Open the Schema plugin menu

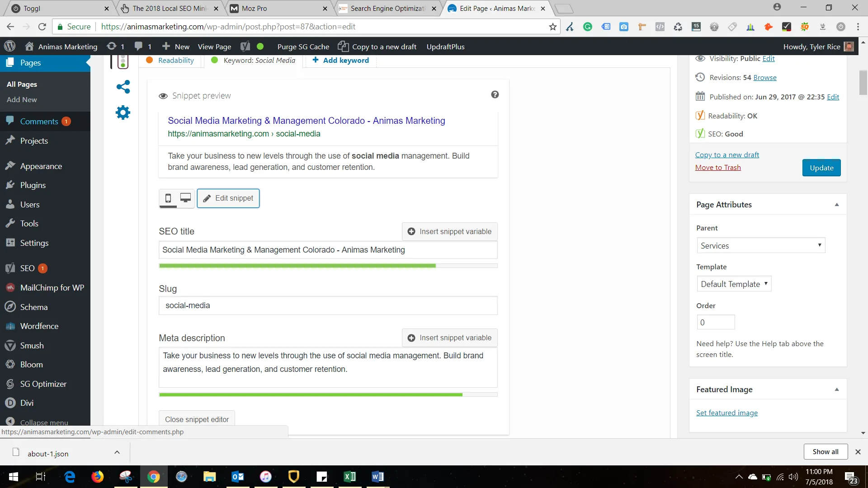(33, 307)
